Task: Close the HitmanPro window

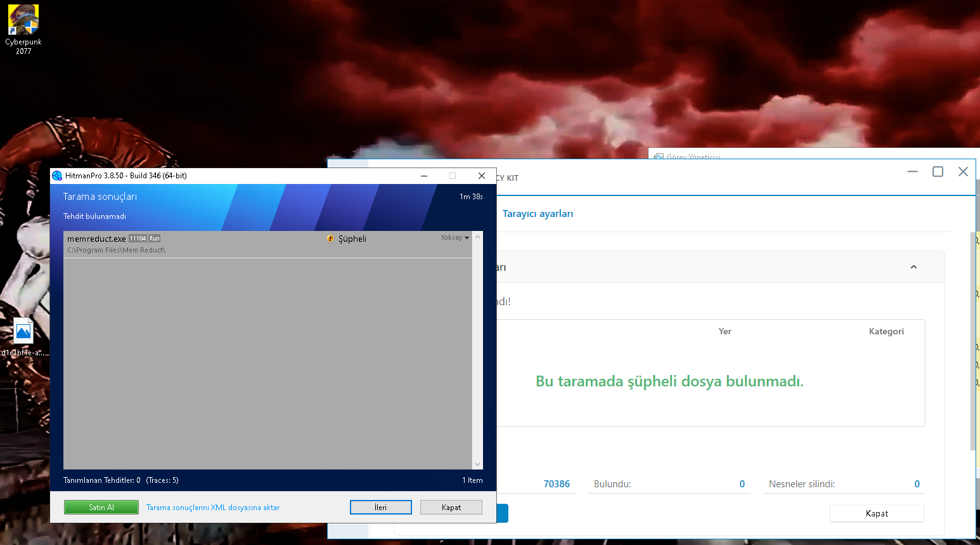Action: pos(482,176)
